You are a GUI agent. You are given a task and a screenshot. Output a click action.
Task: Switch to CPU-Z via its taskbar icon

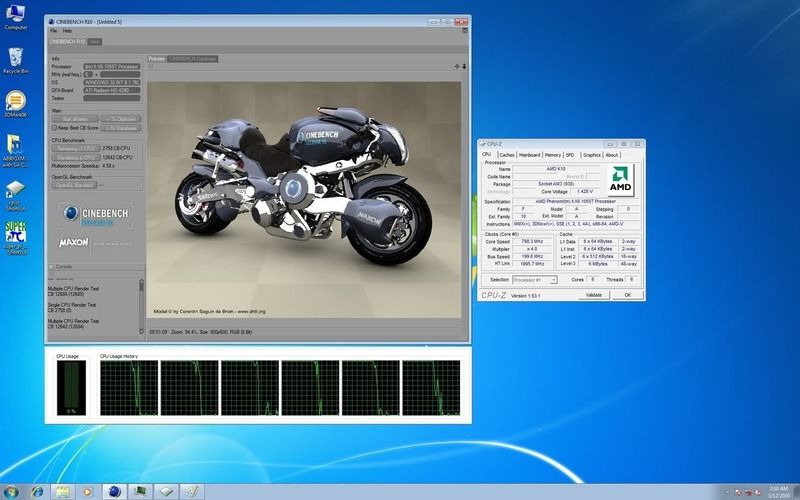coord(166,492)
